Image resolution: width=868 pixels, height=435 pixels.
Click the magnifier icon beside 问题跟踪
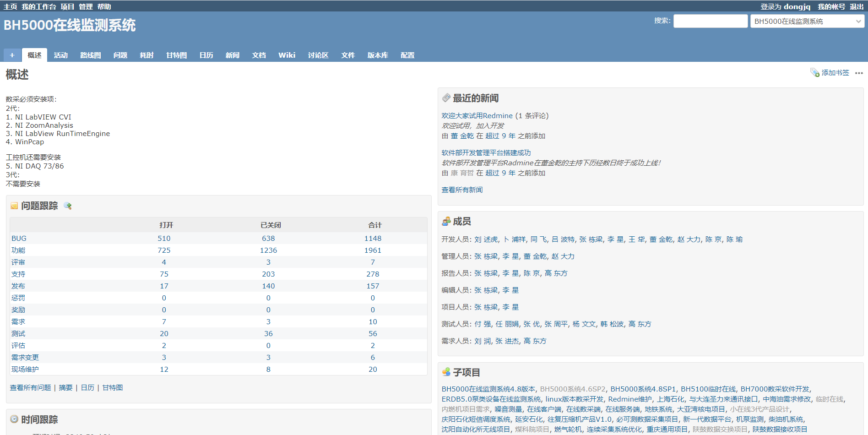(68, 206)
